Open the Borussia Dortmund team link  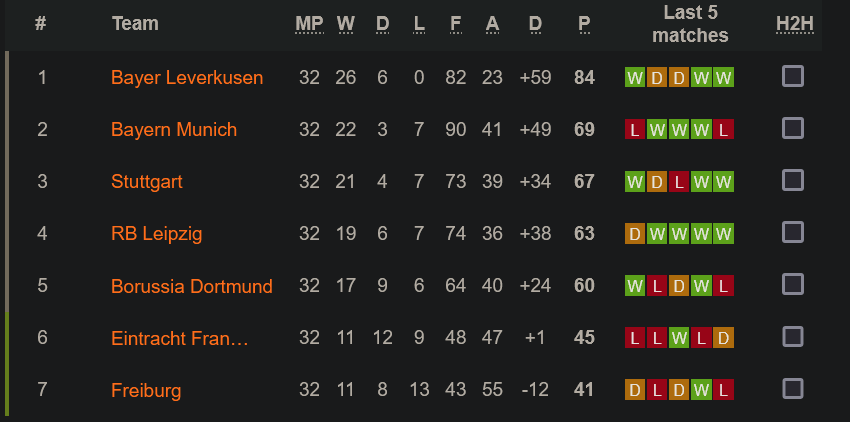[192, 286]
